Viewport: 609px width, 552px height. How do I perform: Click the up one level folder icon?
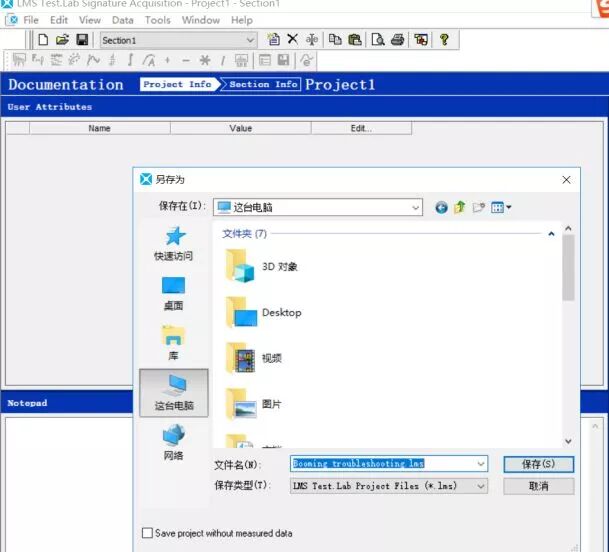point(460,207)
